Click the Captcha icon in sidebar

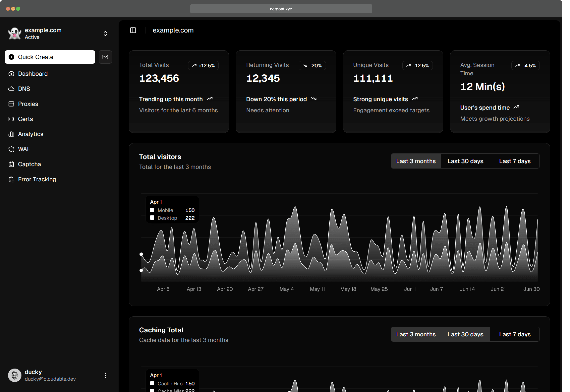click(x=11, y=164)
